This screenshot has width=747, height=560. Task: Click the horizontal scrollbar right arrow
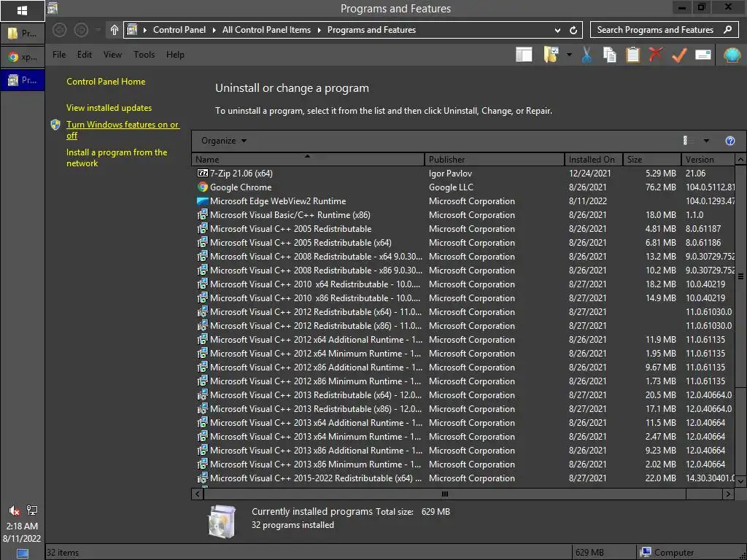(727, 494)
